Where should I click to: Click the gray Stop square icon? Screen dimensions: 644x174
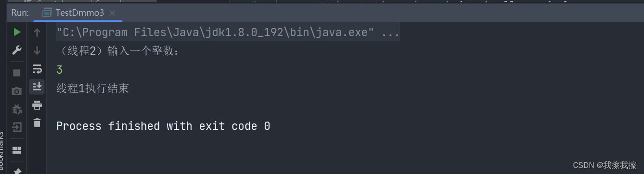(17, 73)
